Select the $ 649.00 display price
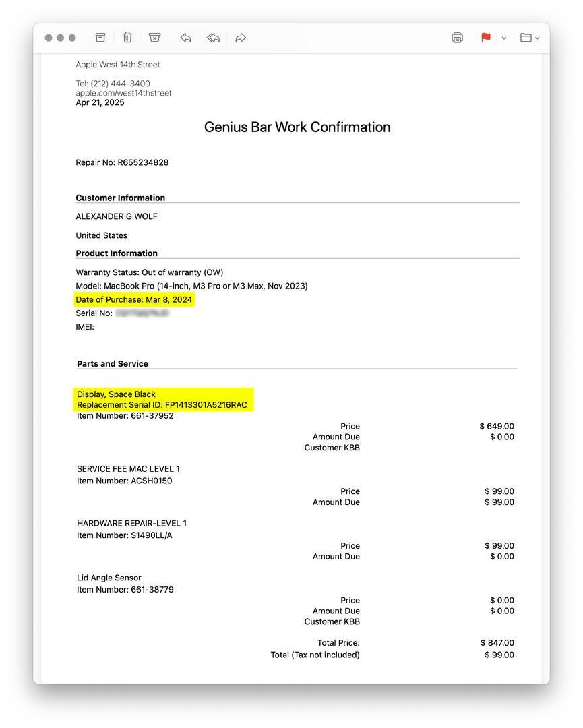The width and height of the screenshot is (583, 728). (497, 426)
